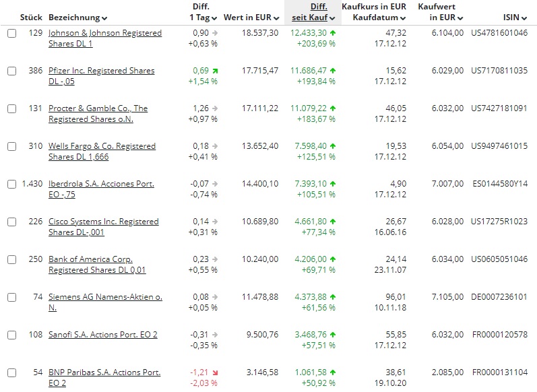Click ISIN US4781601046
Image resolution: width=537 pixels, height=392 pixels.
coord(499,33)
